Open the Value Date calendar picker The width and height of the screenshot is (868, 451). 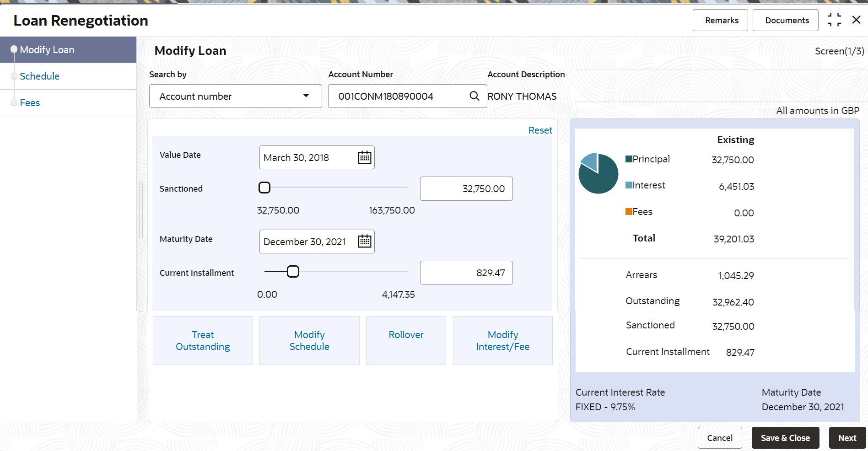point(364,157)
